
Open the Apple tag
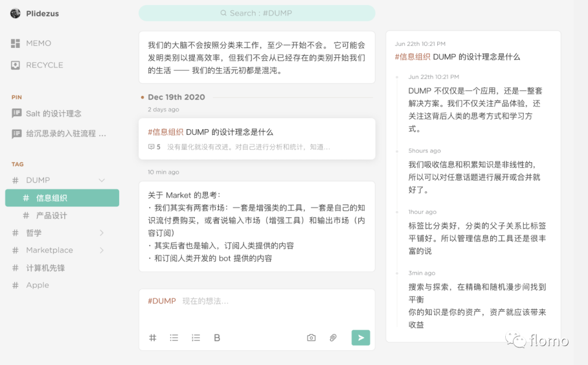[38, 285]
